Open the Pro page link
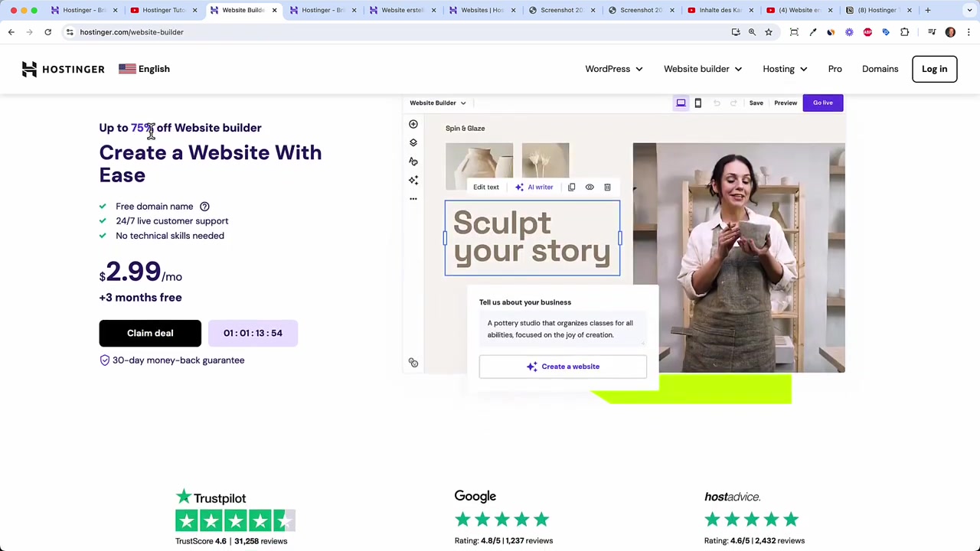980x551 pixels. click(835, 69)
